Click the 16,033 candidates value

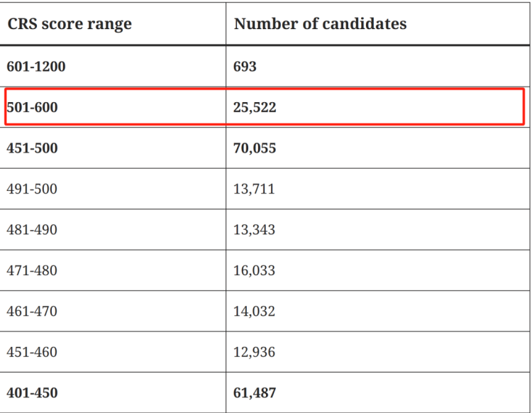(x=254, y=270)
